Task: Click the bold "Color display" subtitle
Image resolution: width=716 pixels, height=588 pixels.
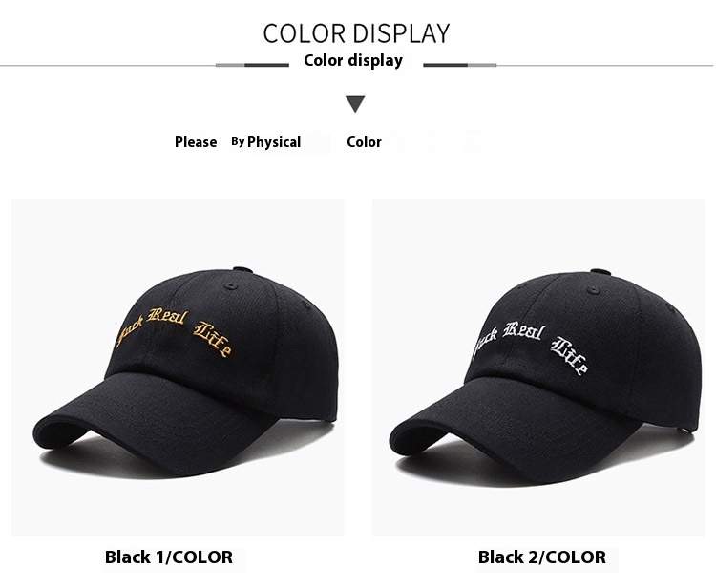Action: pyautogui.click(x=353, y=60)
